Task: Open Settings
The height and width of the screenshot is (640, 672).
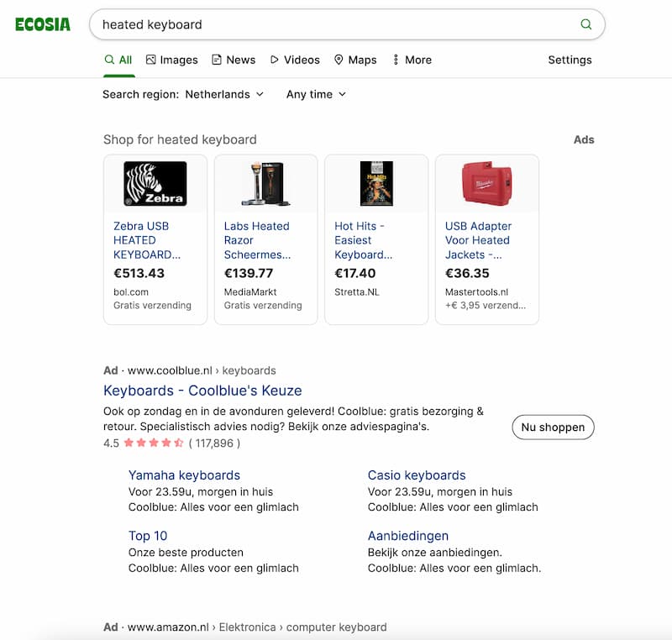Action: click(x=570, y=60)
